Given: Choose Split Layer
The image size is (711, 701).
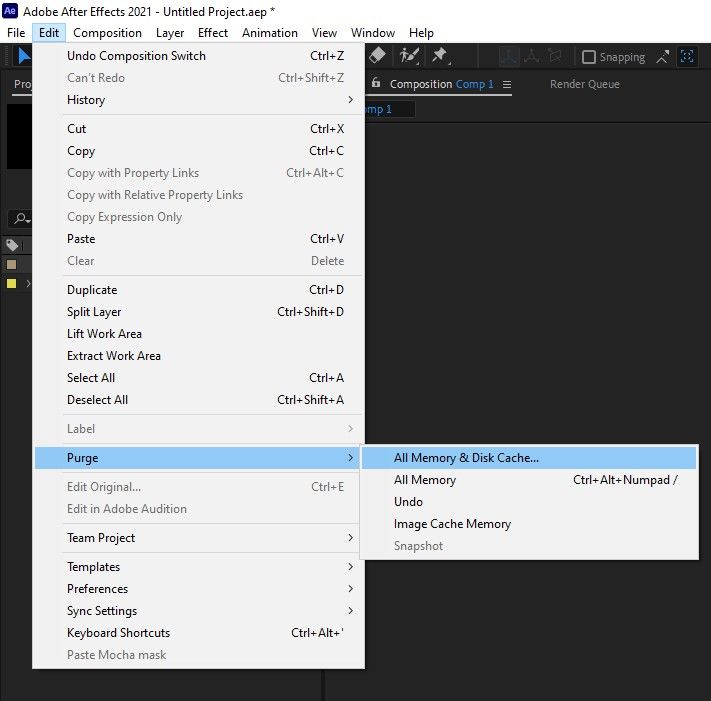Looking at the screenshot, I should pyautogui.click(x=199, y=312).
